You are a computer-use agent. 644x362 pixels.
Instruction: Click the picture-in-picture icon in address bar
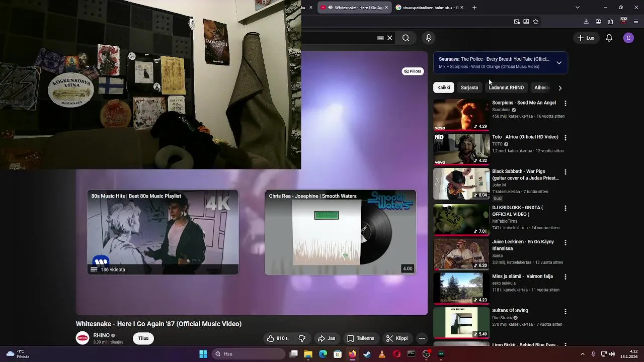pyautogui.click(x=517, y=22)
